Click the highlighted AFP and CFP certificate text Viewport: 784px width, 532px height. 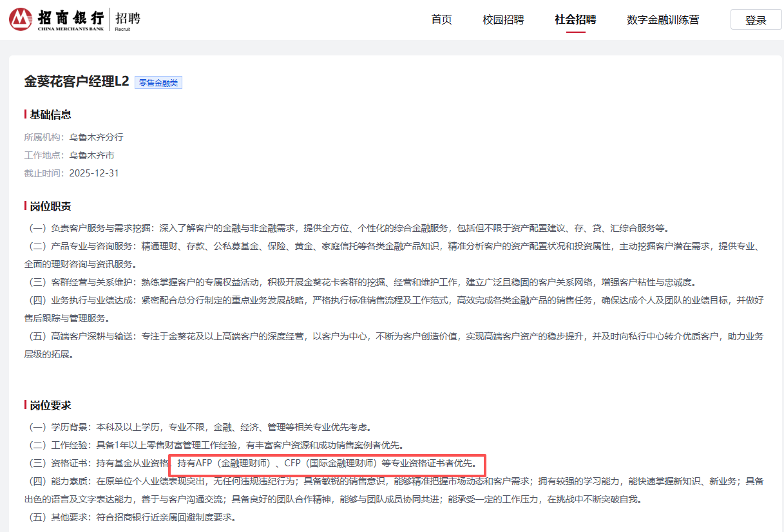click(327, 463)
